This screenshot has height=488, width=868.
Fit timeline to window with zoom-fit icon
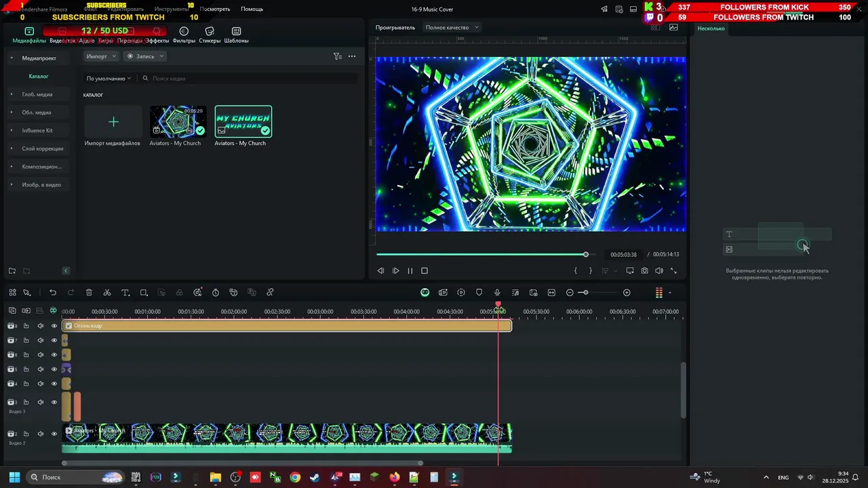click(x=551, y=293)
